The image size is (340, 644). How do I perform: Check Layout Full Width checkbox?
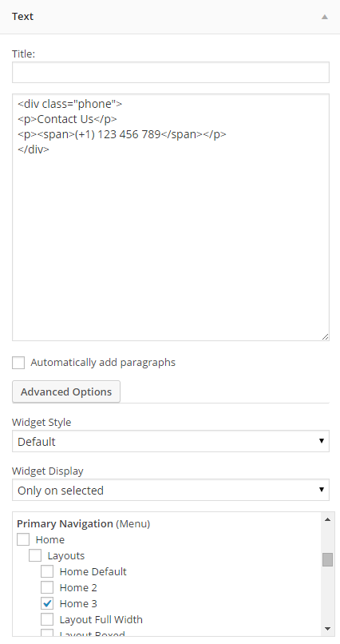pos(47,619)
